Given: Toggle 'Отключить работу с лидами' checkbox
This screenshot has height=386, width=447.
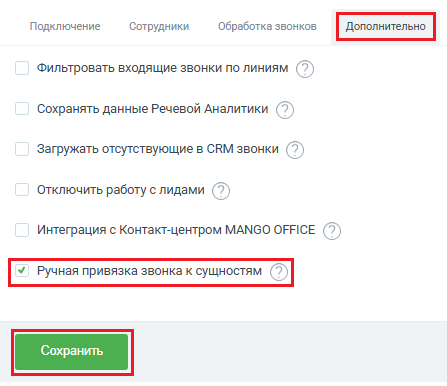Looking at the screenshot, I should [22, 190].
